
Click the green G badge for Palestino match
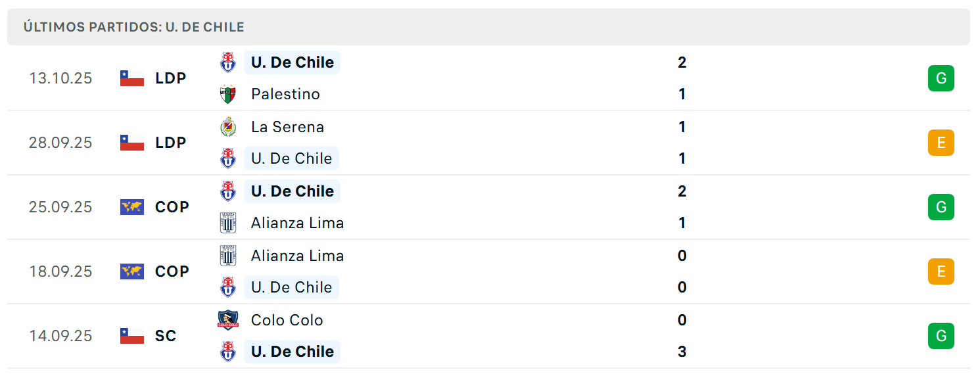pos(941,78)
